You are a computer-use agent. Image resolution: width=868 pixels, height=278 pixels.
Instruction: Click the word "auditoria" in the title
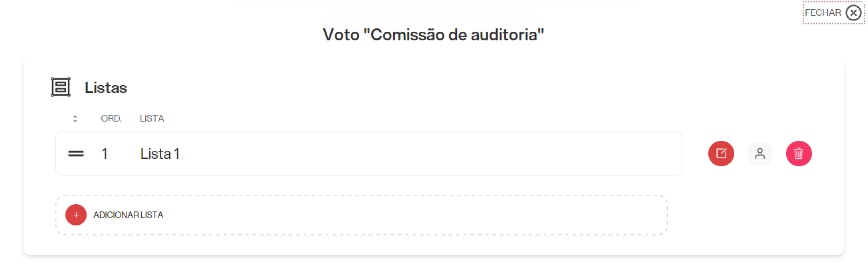tap(504, 34)
